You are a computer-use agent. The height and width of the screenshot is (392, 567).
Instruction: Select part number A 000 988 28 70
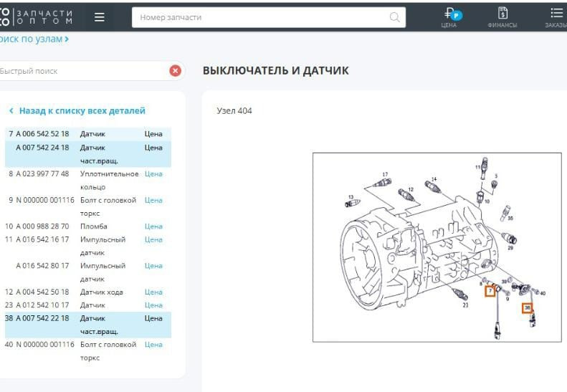click(x=42, y=226)
